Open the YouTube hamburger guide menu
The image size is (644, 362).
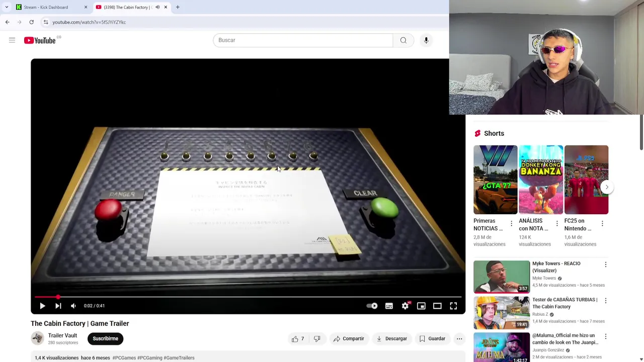coord(12,40)
